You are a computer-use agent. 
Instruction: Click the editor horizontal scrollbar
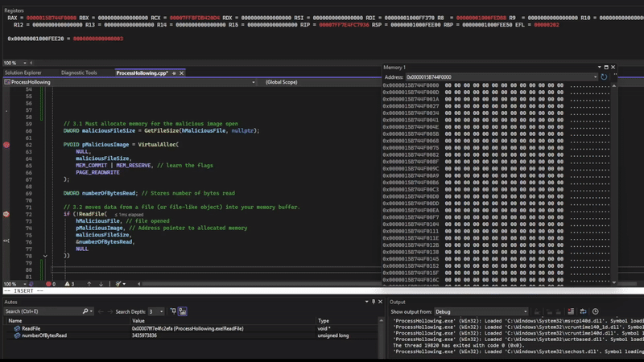click(263, 284)
